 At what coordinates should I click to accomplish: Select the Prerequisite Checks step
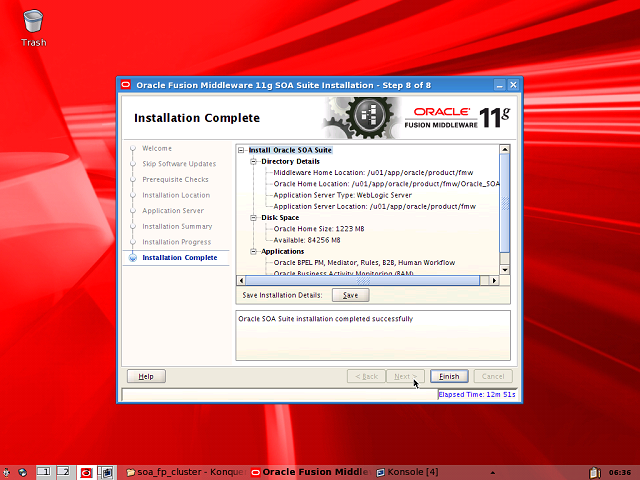[175, 180]
